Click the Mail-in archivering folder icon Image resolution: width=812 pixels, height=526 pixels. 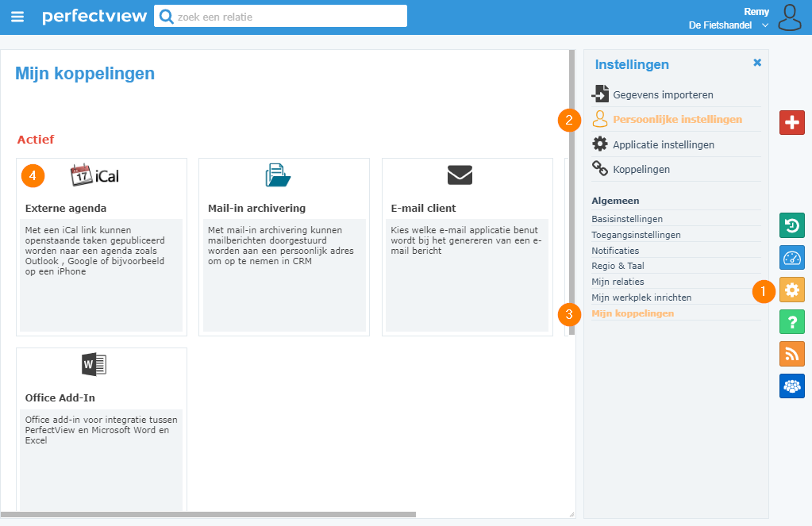(278, 175)
